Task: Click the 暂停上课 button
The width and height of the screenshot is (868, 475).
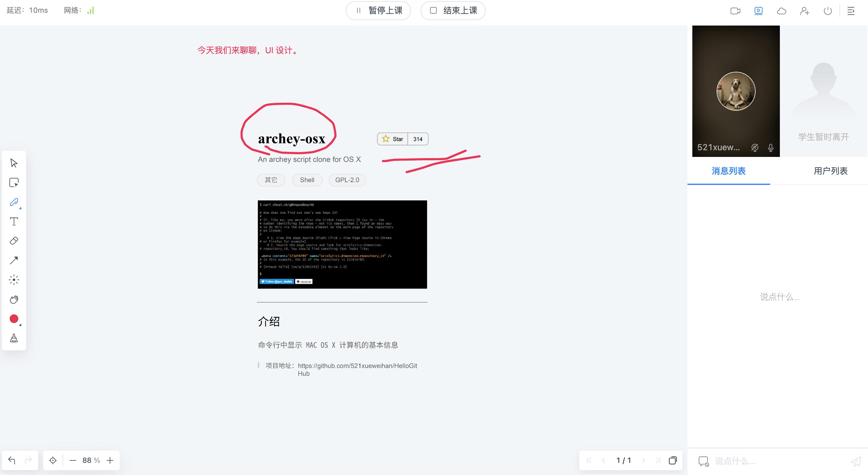Action: pyautogui.click(x=378, y=10)
